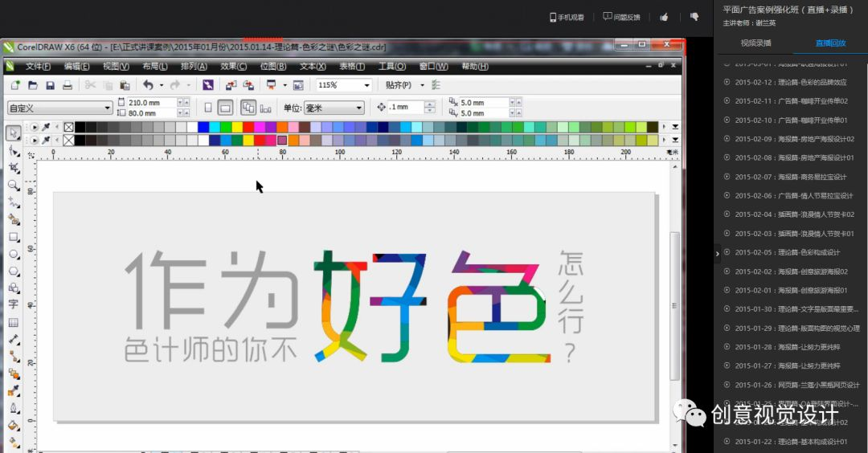Image resolution: width=868 pixels, height=453 pixels.
Task: Expand upper color palette flyout arrow
Action: click(x=675, y=127)
